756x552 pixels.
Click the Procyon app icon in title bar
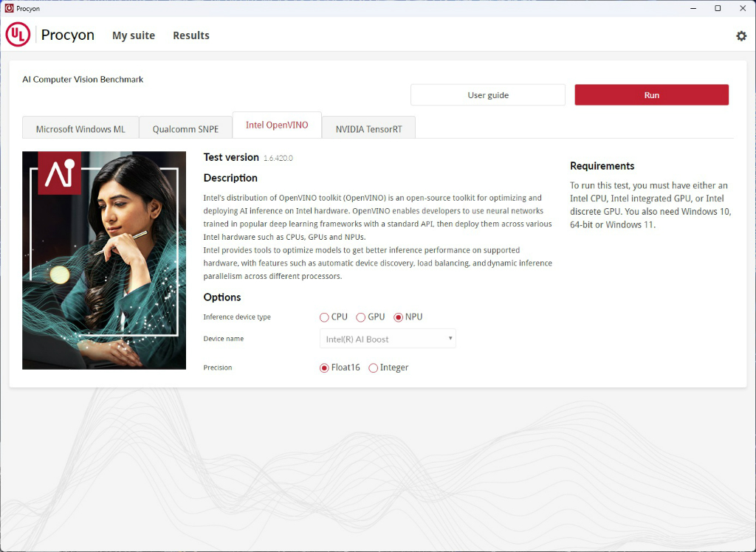click(9, 8)
